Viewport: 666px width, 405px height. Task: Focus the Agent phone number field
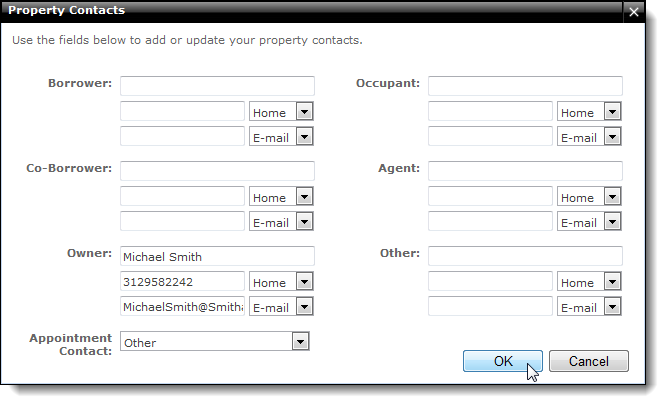[490, 196]
